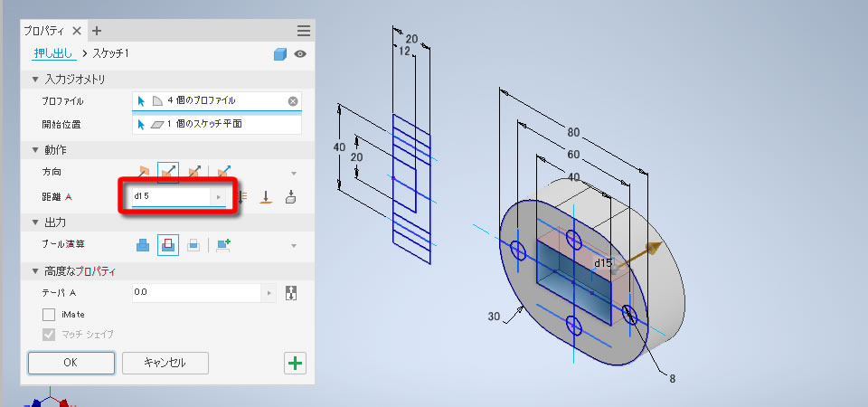
Task: Activate the プロファイル selection field
Action: point(217,100)
